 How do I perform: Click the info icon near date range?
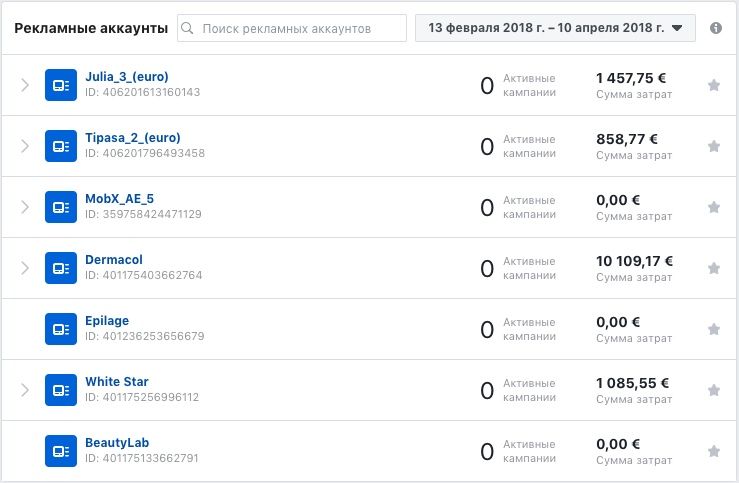[x=715, y=28]
